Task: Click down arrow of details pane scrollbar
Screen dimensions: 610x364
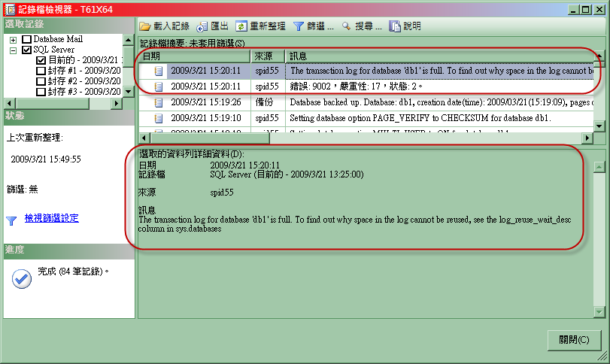Action: point(599,312)
